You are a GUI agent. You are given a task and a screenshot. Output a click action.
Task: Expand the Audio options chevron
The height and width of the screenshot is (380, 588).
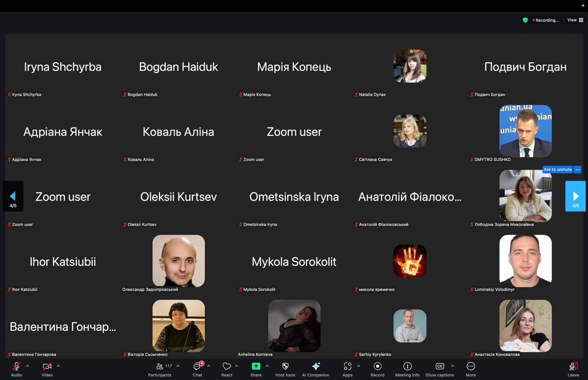28,366
